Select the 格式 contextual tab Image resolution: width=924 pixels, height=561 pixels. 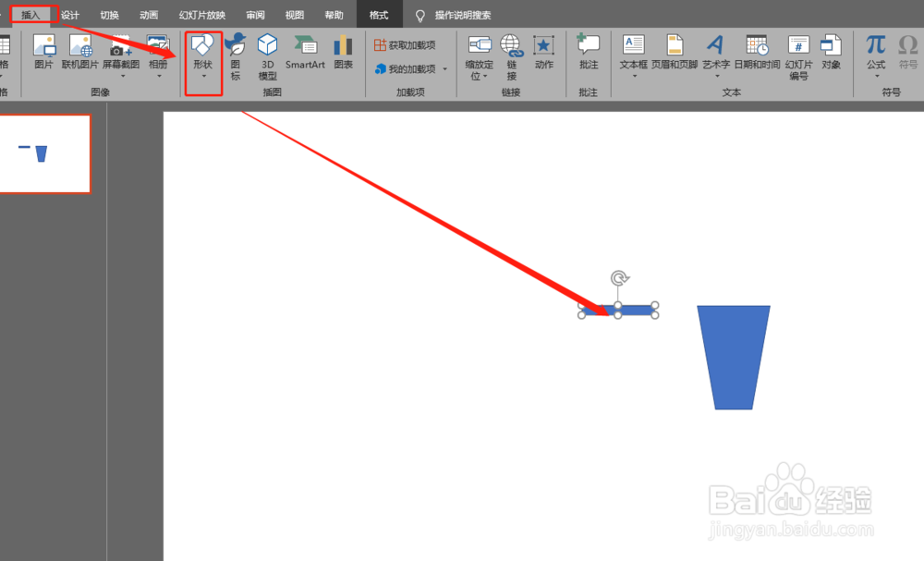379,15
